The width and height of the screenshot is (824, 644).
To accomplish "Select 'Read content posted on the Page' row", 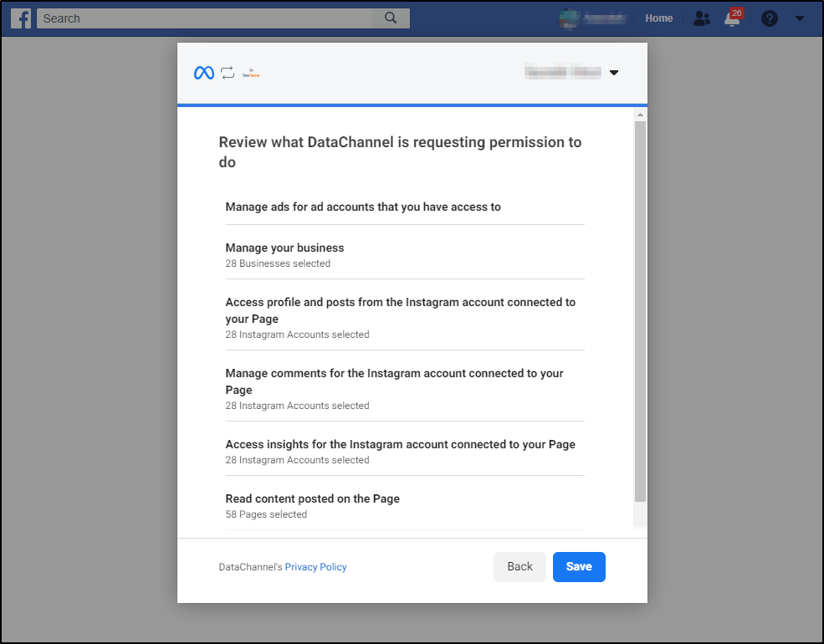I will click(405, 505).
